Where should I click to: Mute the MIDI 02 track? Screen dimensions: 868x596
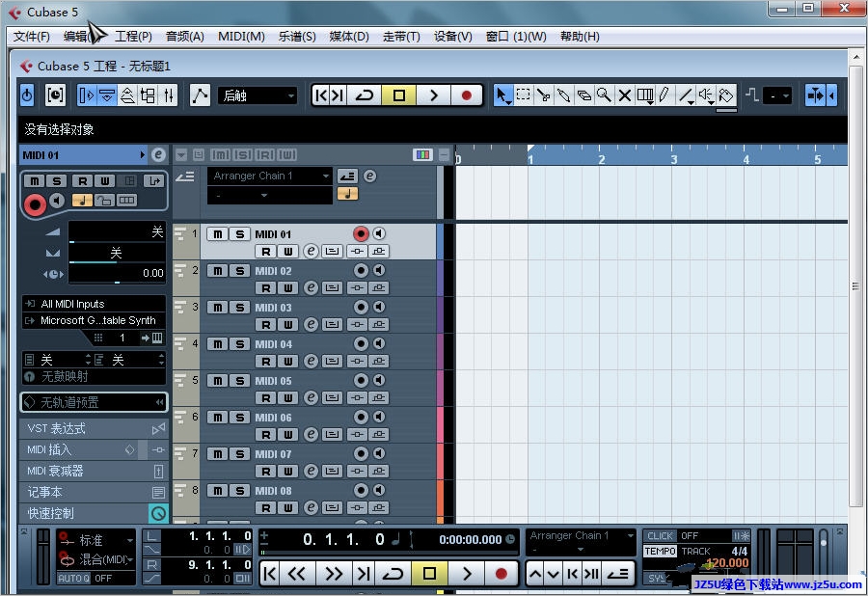[218, 271]
